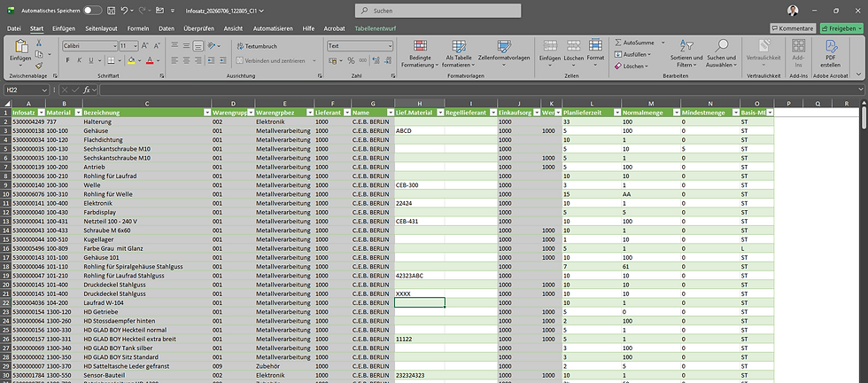Open Zellenformatvorlagen gallery
The height and width of the screenshot is (383, 868).
[x=504, y=54]
